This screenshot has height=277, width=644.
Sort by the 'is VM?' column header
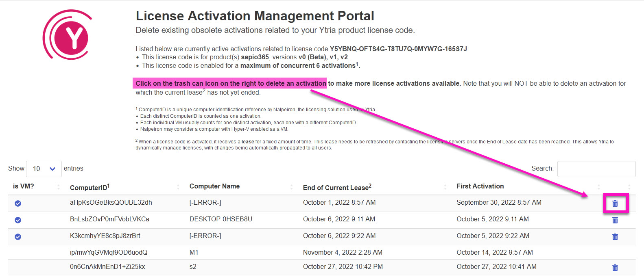tap(24, 186)
